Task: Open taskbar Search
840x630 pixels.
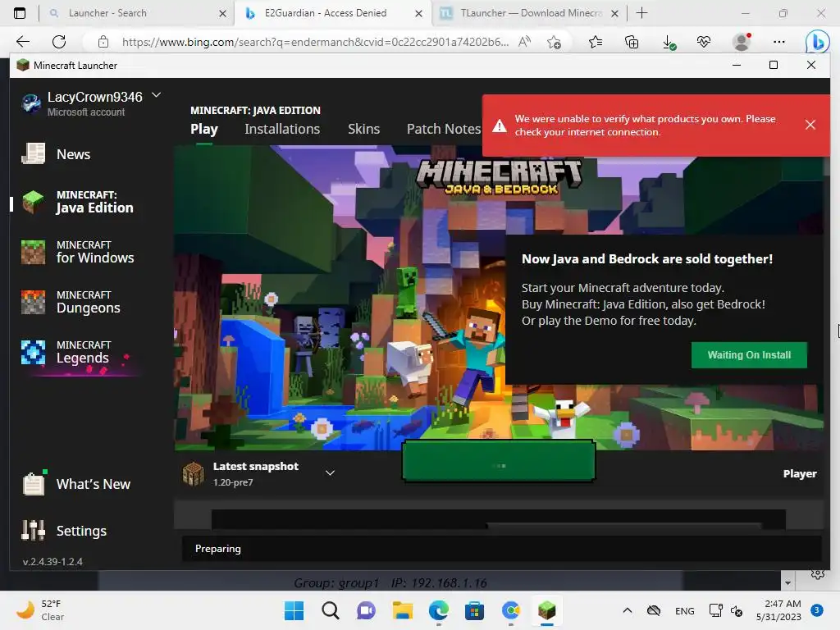Action: [x=331, y=610]
